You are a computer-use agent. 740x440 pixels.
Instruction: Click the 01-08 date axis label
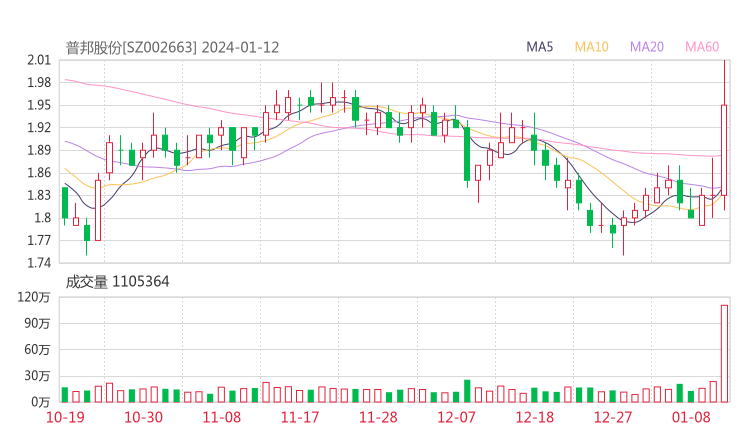pos(691,417)
